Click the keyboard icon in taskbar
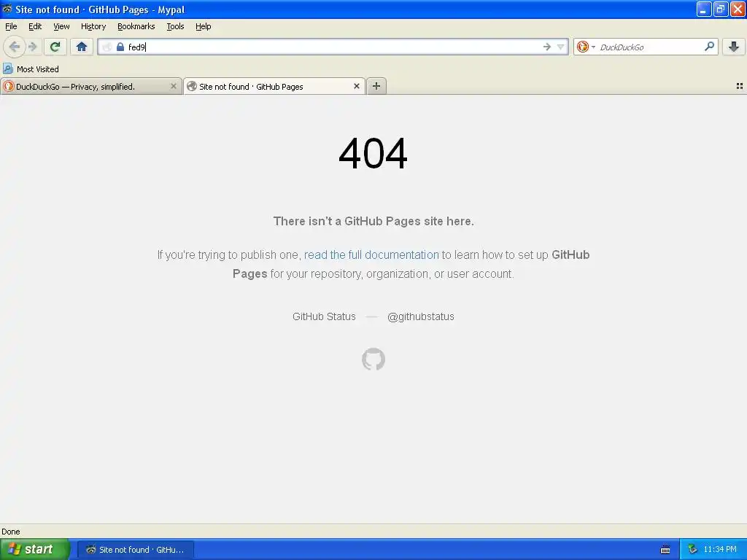This screenshot has width=747, height=560. [x=665, y=550]
